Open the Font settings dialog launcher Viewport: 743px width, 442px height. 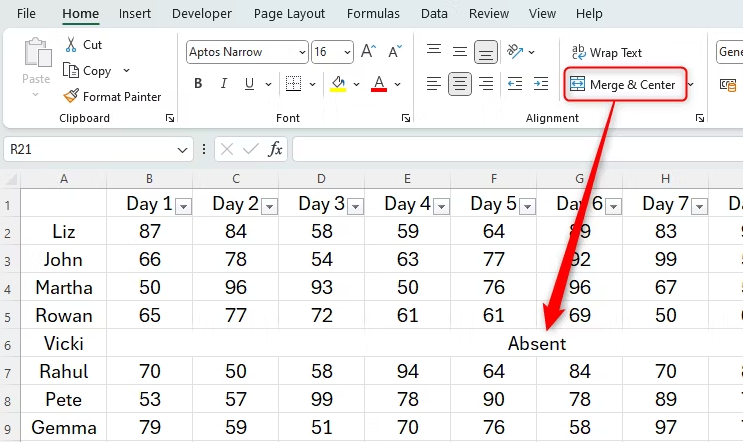406,118
